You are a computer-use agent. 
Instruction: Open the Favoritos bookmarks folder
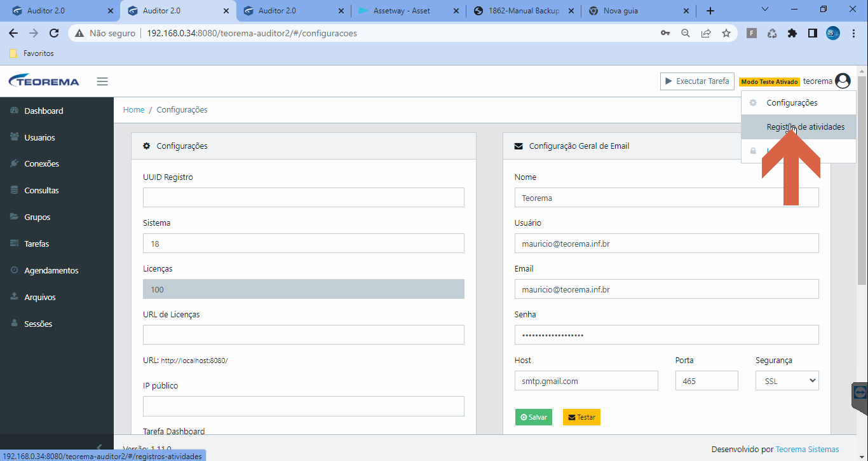point(32,53)
